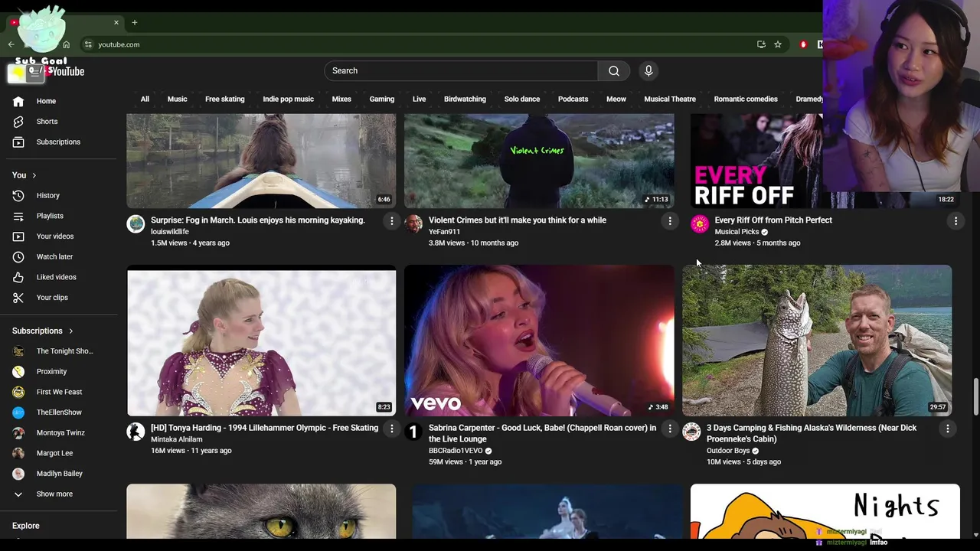Play Tonya Harding skating thumbnail
The width and height of the screenshot is (980, 551).
pyautogui.click(x=261, y=341)
